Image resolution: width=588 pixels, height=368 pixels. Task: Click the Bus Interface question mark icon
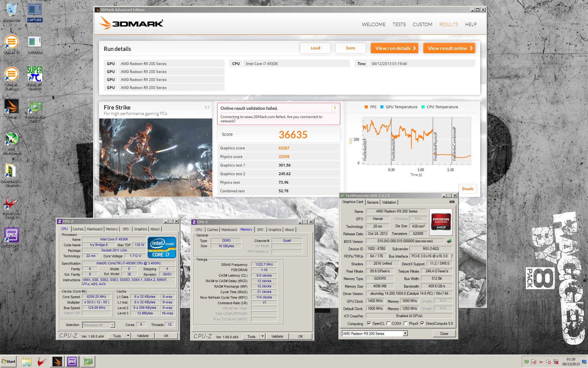[x=451, y=256]
